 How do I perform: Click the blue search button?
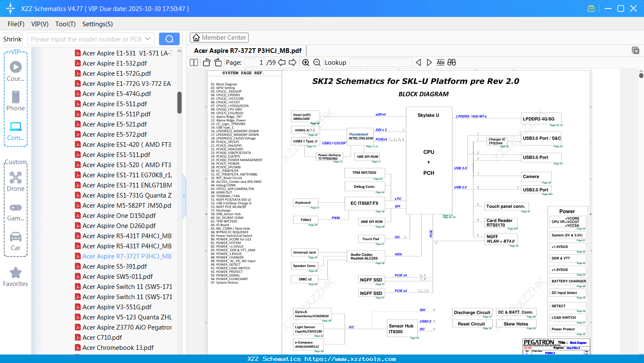(169, 39)
